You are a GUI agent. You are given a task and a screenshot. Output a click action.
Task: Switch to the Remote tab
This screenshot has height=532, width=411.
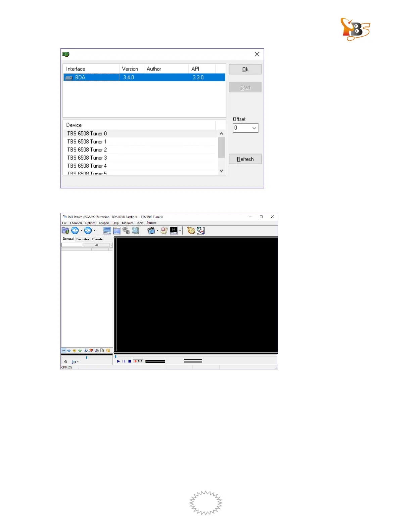tap(97, 239)
